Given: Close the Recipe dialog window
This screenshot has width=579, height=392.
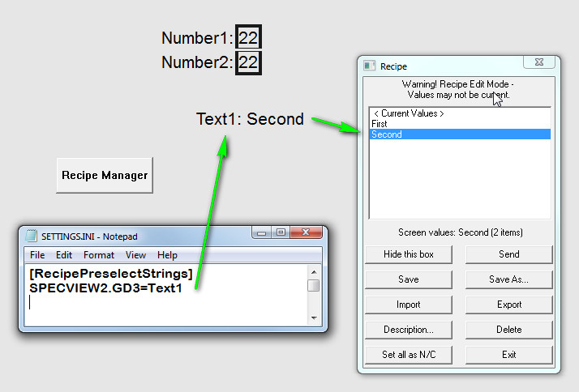Looking at the screenshot, I should point(539,62).
